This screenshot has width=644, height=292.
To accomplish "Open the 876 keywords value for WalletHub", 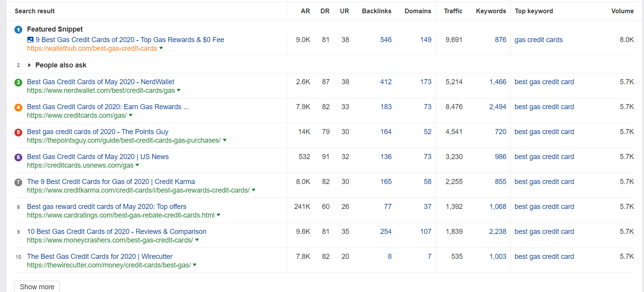I will click(500, 40).
